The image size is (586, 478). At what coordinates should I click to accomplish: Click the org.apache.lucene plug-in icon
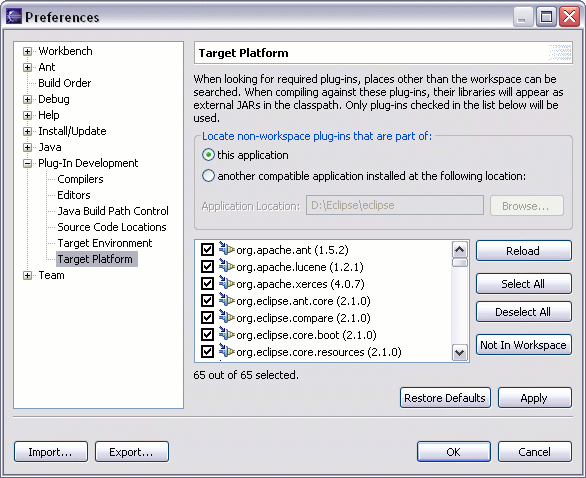pos(226,266)
